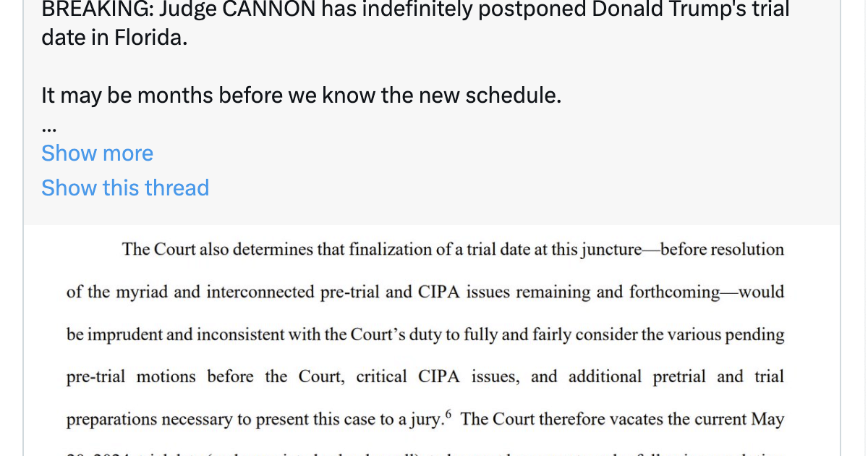The height and width of the screenshot is (456, 868).
Task: Select the line "date in Florida."
Action: (x=114, y=38)
